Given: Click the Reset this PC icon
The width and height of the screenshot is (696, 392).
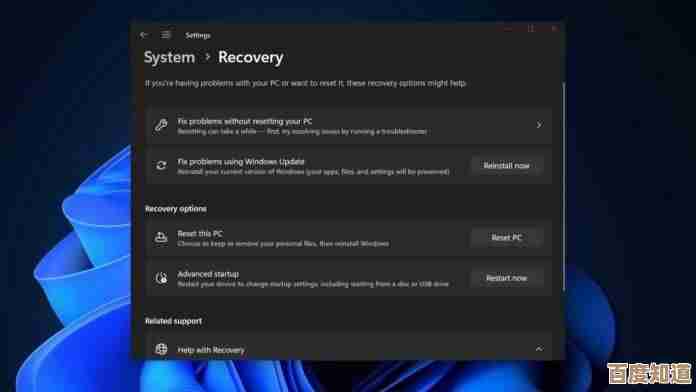Looking at the screenshot, I should pyautogui.click(x=161, y=238).
